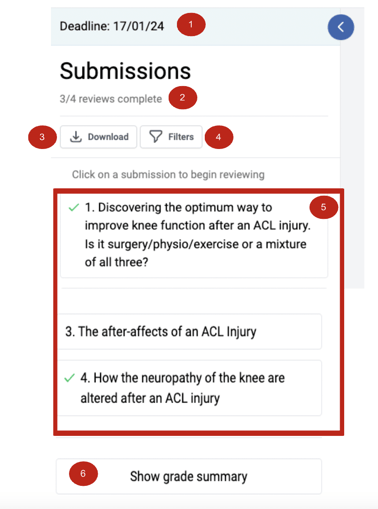Screen dimensions: 378x509
Task: Click the funnel filter icon
Action: pos(155,137)
